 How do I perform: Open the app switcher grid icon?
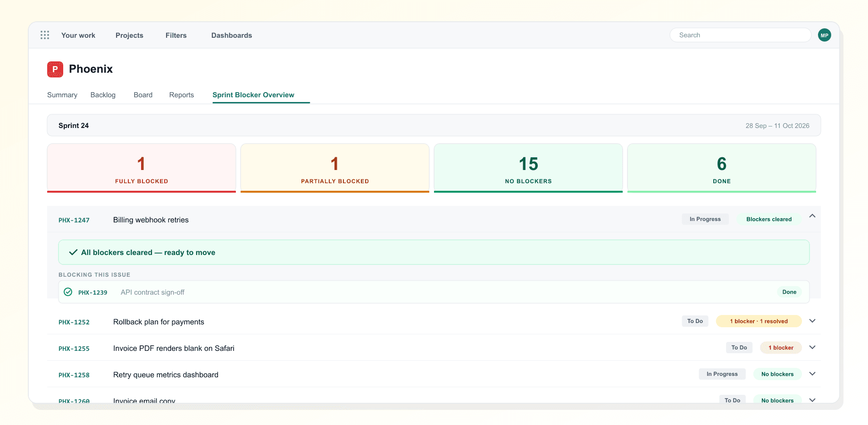(x=45, y=35)
